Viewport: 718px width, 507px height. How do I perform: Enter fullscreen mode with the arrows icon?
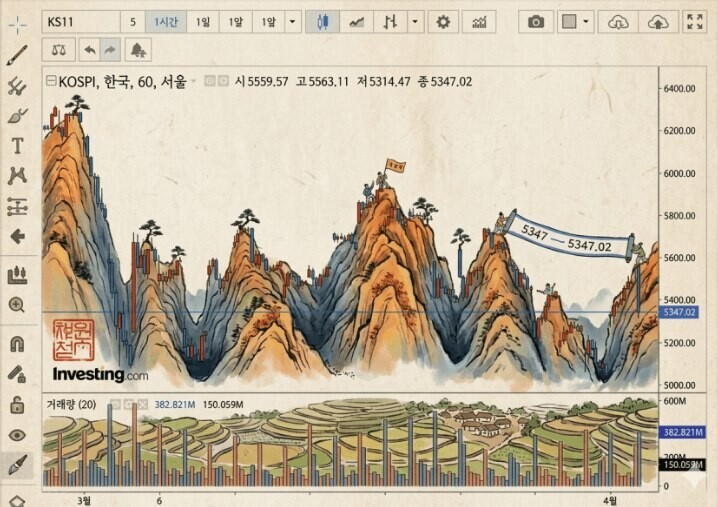coord(695,22)
